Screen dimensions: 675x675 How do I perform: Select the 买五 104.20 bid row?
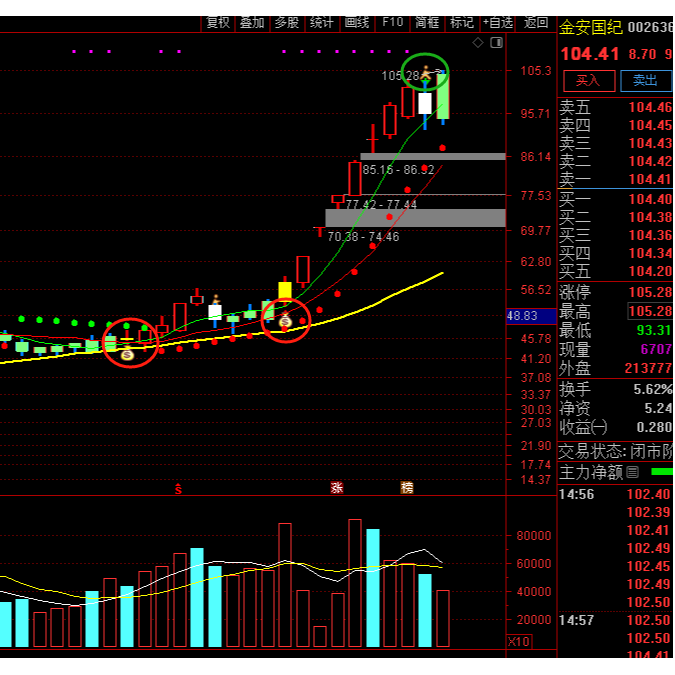pos(616,272)
